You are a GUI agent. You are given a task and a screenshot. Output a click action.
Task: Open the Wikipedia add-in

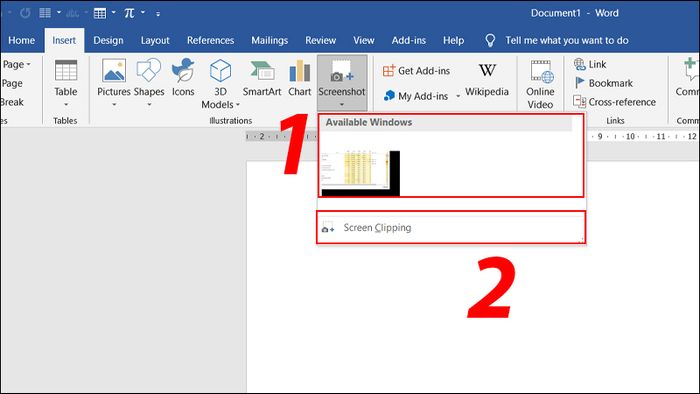click(487, 80)
